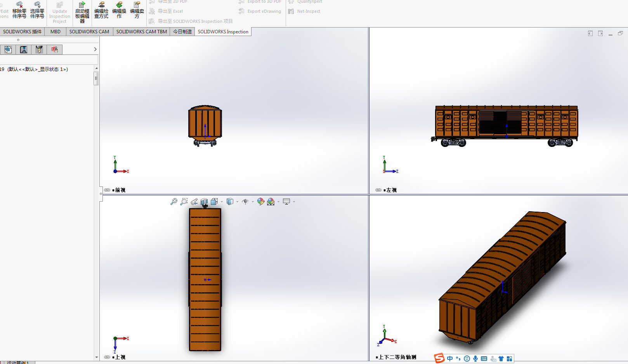Toggle punctuation mode in Sogou bar
The image size is (628, 364).
pyautogui.click(x=458, y=359)
